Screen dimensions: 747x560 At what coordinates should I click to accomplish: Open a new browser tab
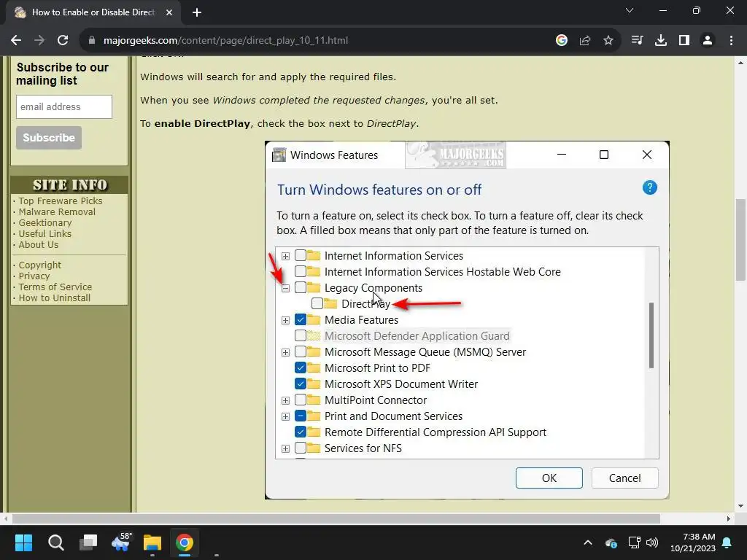point(197,12)
